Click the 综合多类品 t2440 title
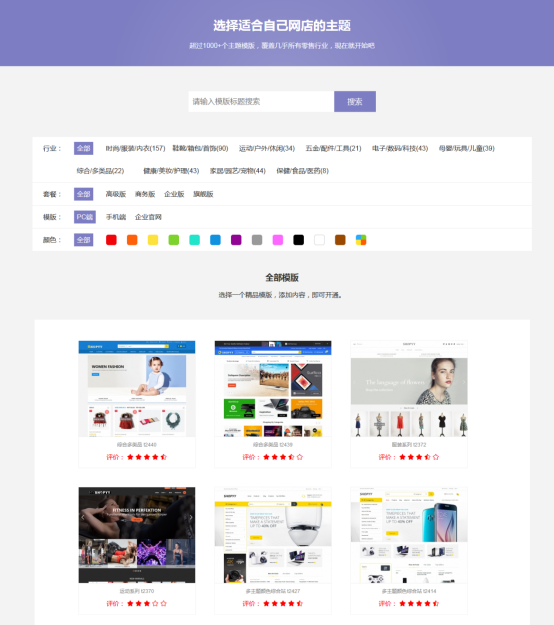Image resolution: width=554 pixels, height=625 pixels. [137, 444]
